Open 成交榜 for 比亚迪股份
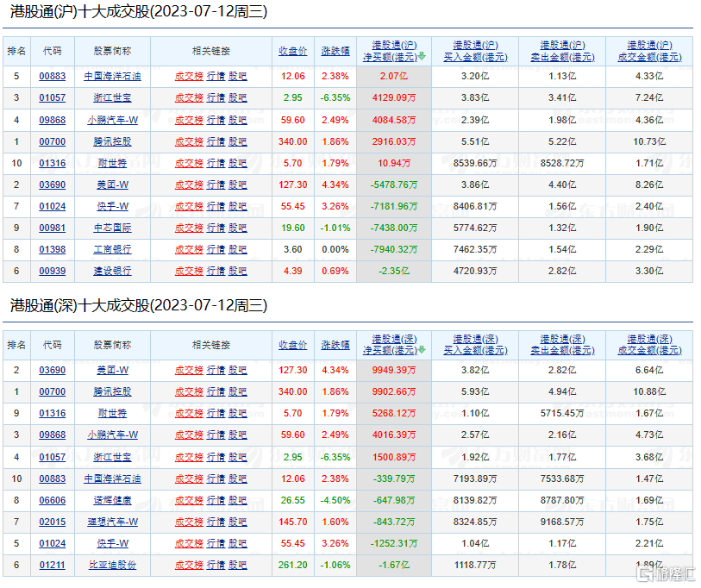This screenshot has width=701, height=588. pos(189,566)
